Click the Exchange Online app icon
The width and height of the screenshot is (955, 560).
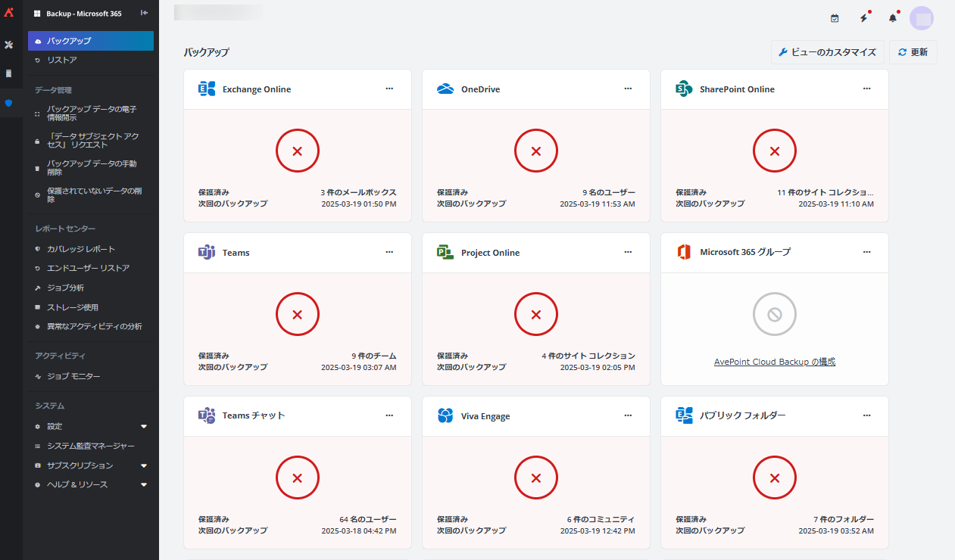(x=207, y=89)
